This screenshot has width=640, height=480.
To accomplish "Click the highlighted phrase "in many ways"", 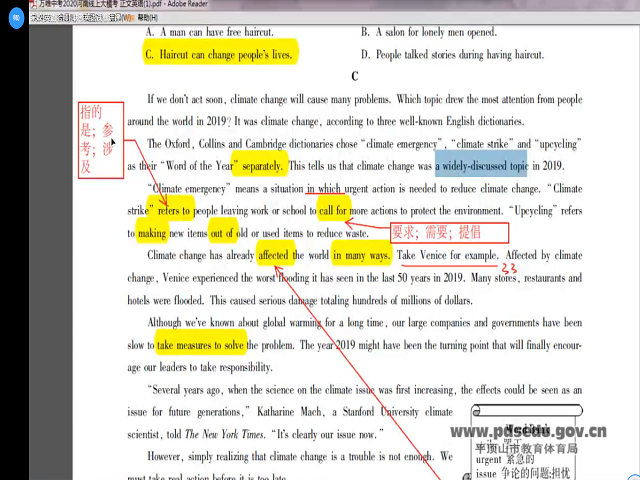I will point(361,256).
